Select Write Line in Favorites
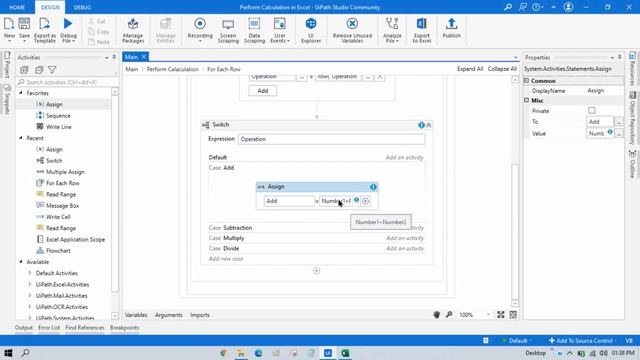 59,127
